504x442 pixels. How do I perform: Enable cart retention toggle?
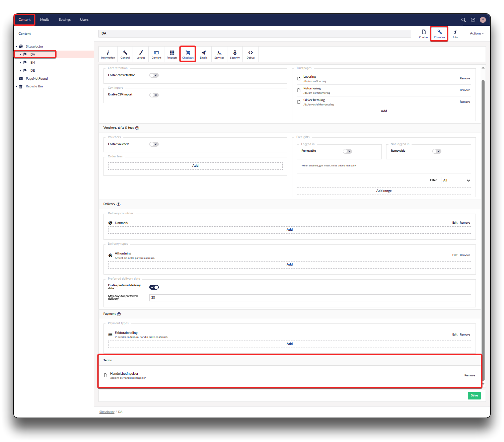(154, 75)
